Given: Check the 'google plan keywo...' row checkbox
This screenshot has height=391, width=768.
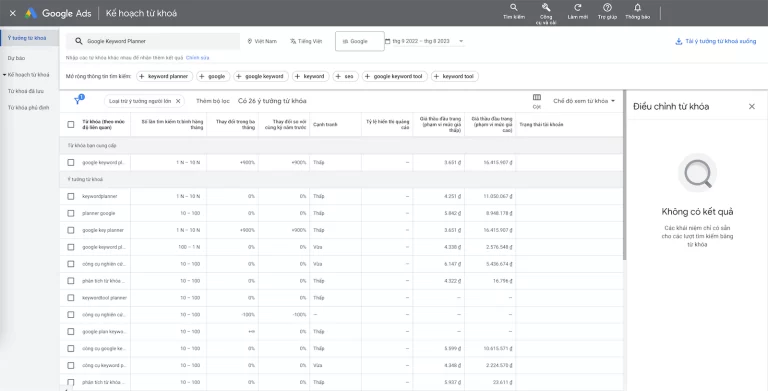Looking at the screenshot, I should [x=71, y=332].
